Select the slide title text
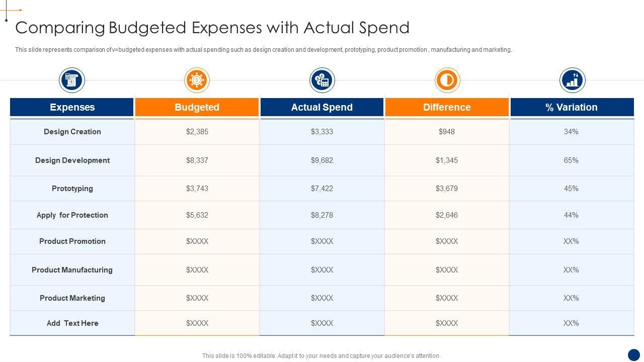Viewport: 644px width, 362px height. (212, 28)
